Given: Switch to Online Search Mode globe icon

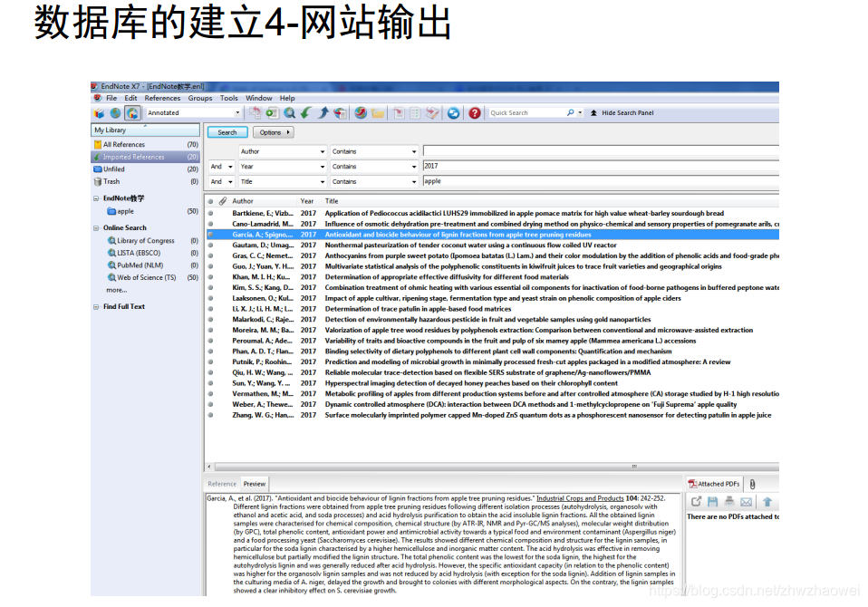Looking at the screenshot, I should (x=115, y=113).
